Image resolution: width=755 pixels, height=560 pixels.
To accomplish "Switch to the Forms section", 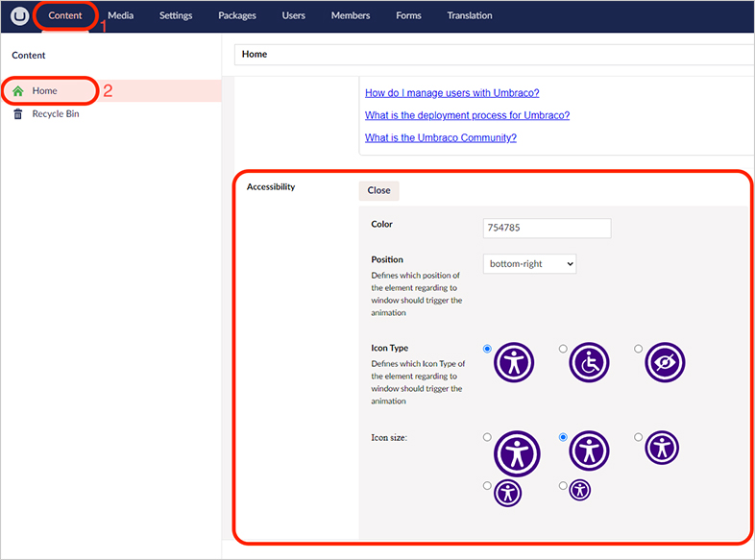I will click(408, 16).
